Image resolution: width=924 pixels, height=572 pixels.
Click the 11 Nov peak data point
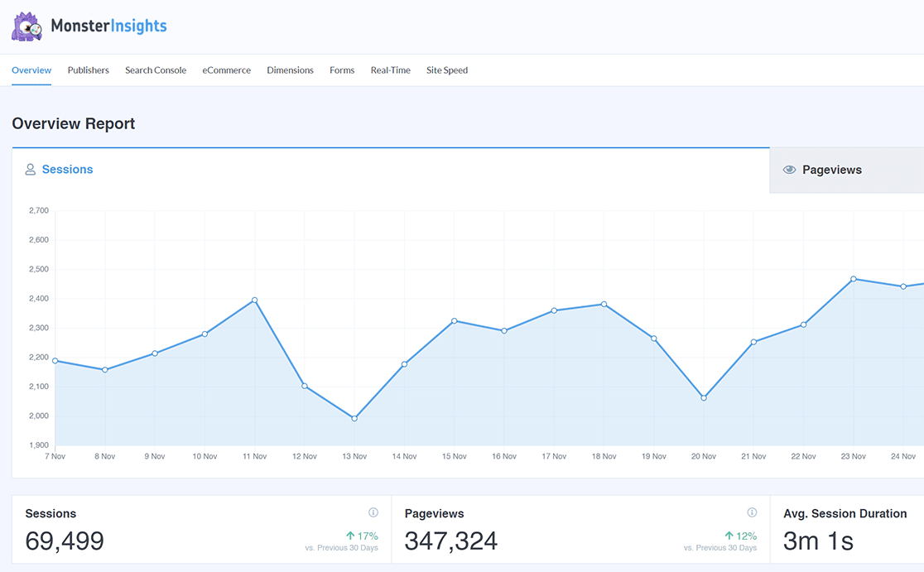coord(254,300)
